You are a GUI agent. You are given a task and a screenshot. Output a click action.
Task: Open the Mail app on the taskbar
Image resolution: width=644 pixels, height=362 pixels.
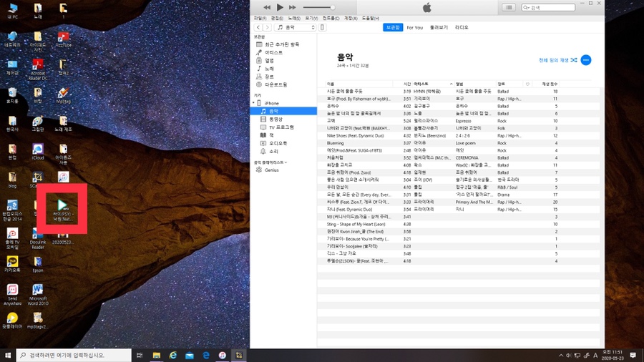[x=190, y=356]
